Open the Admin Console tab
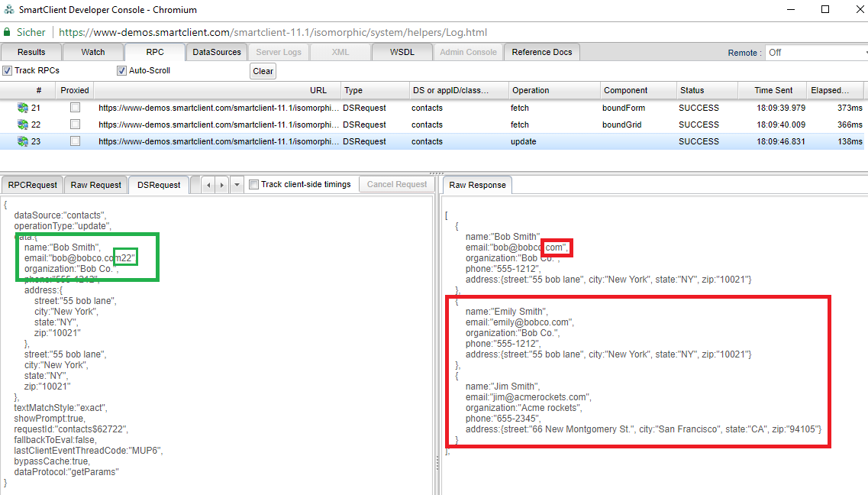The height and width of the screenshot is (495, 868). pyautogui.click(x=468, y=52)
